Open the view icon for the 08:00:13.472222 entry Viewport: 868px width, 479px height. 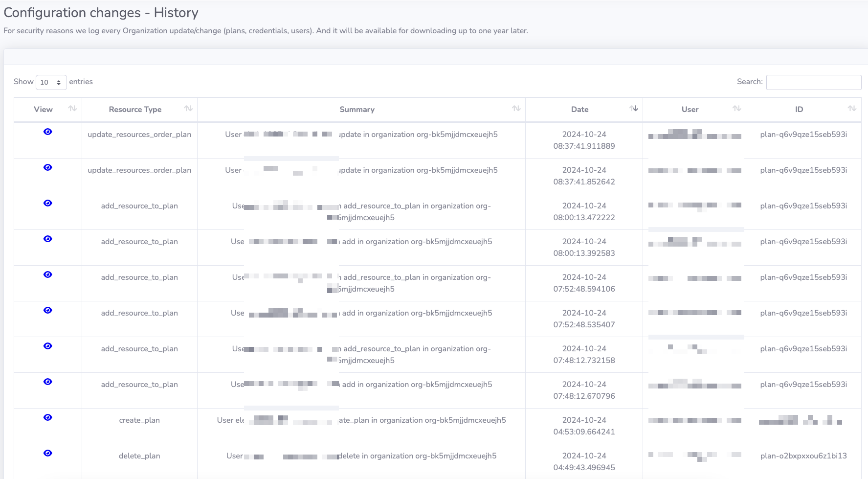click(x=47, y=203)
